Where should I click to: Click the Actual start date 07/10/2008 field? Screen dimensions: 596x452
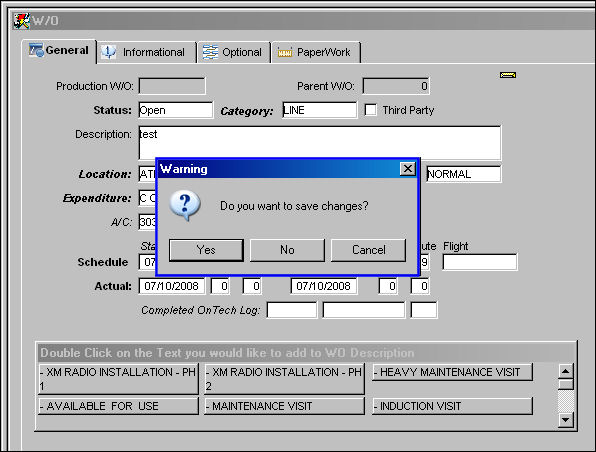[x=172, y=286]
